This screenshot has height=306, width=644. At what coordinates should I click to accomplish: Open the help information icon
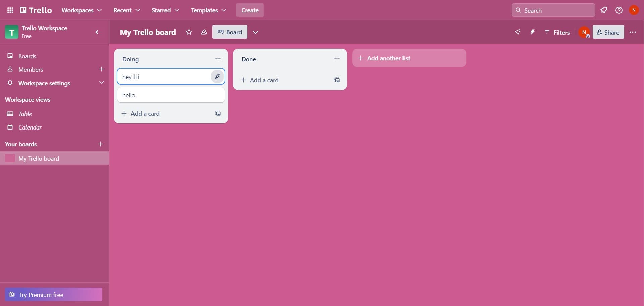tap(619, 10)
